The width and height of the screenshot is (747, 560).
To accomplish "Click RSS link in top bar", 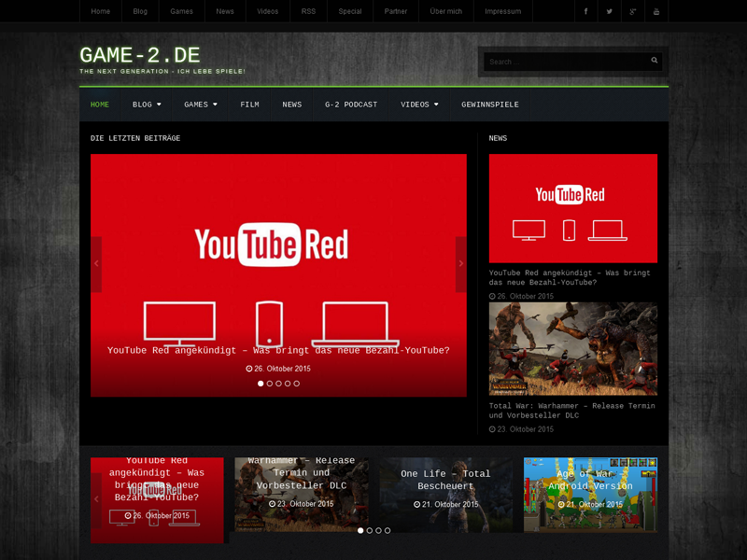I will pos(309,11).
